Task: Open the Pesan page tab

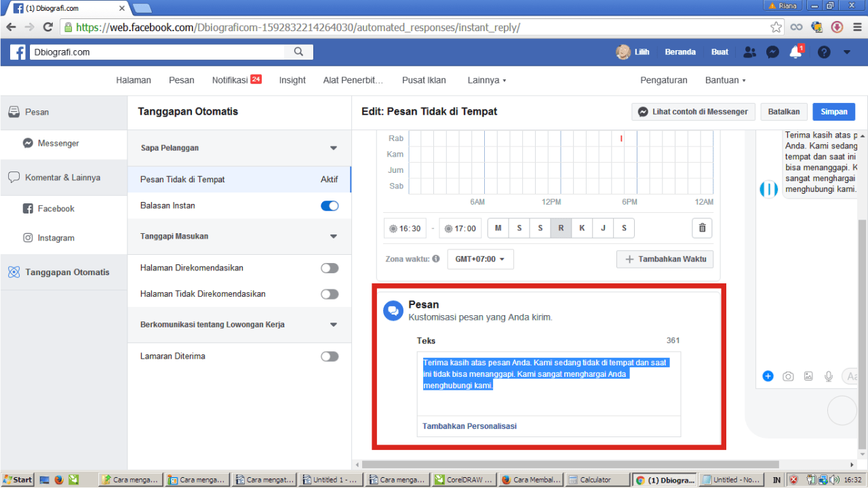Action: coord(182,80)
